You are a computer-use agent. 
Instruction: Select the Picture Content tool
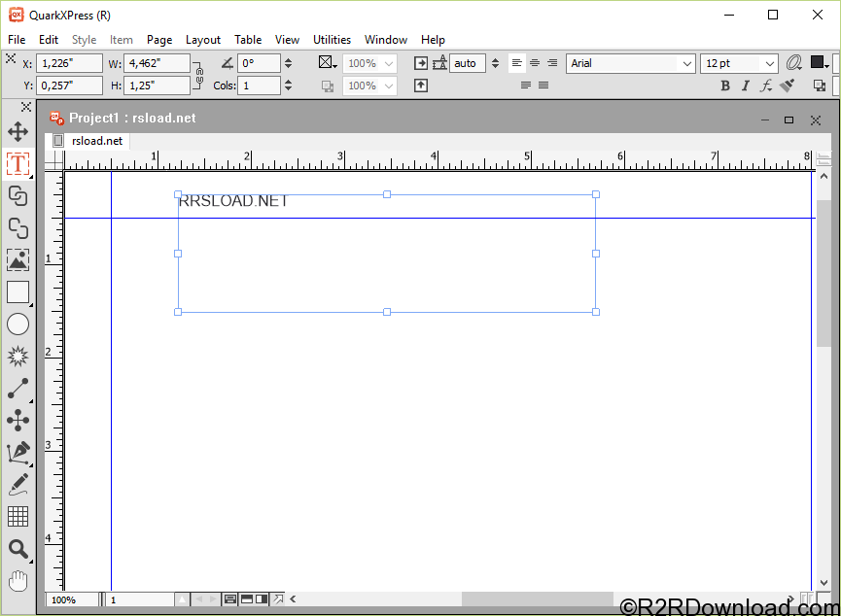click(18, 260)
